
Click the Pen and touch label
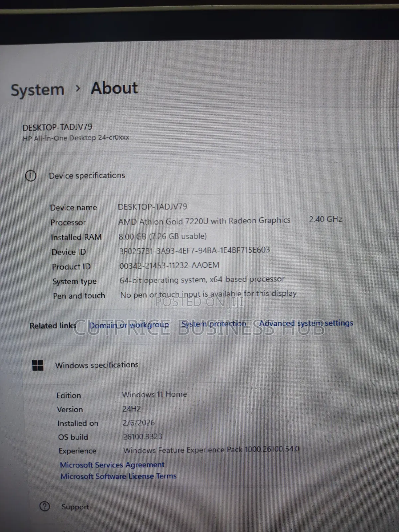tap(79, 296)
